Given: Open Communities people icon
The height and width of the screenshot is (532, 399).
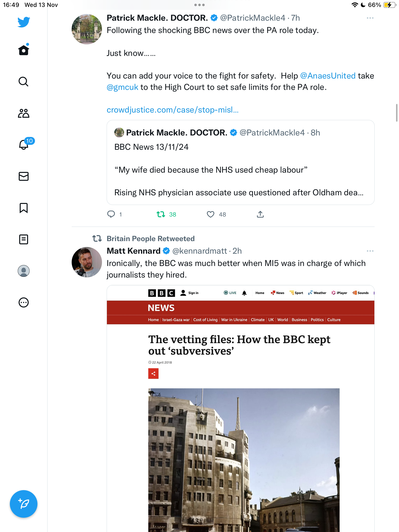Looking at the screenshot, I should pos(24,113).
